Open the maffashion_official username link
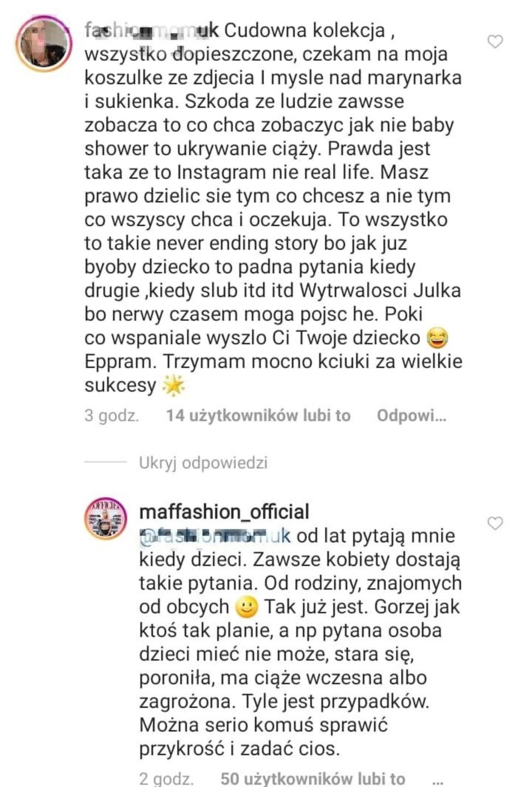Screen dimensions: 532x787 (x=224, y=512)
